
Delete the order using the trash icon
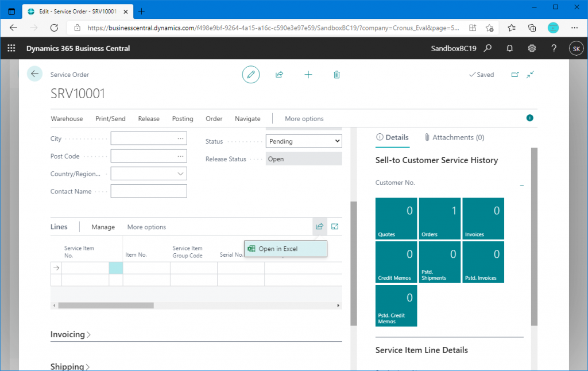pos(336,75)
